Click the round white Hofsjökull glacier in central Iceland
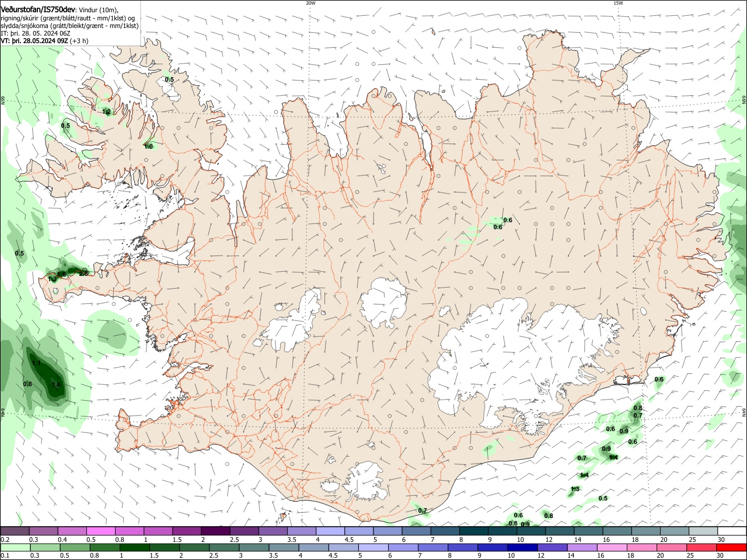The width and height of the screenshot is (747, 560). click(383, 302)
